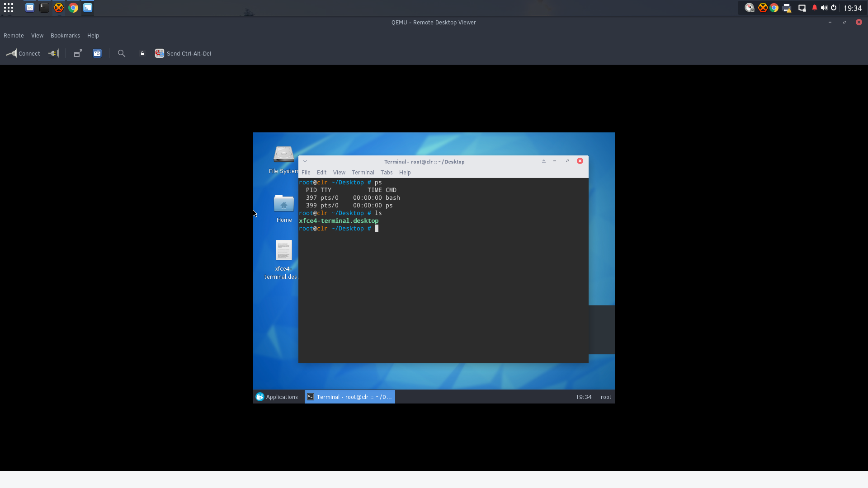Open the Terminal's Tabs menu
The height and width of the screenshot is (488, 868).
387,173
